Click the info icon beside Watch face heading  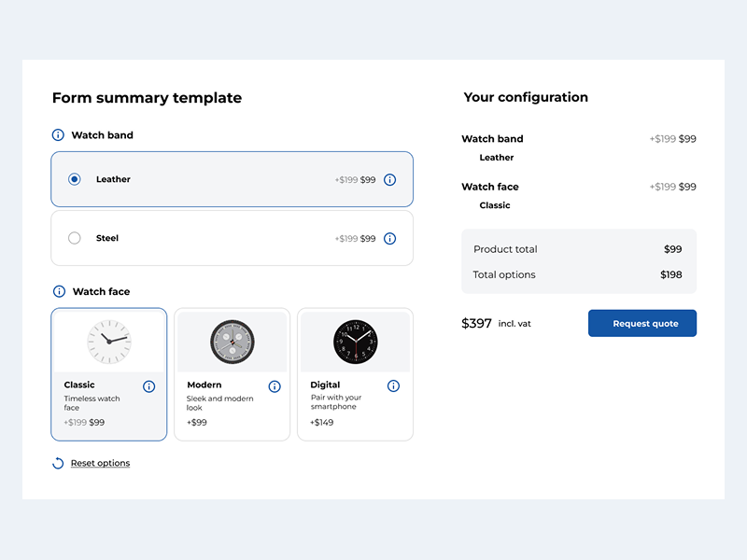point(58,290)
